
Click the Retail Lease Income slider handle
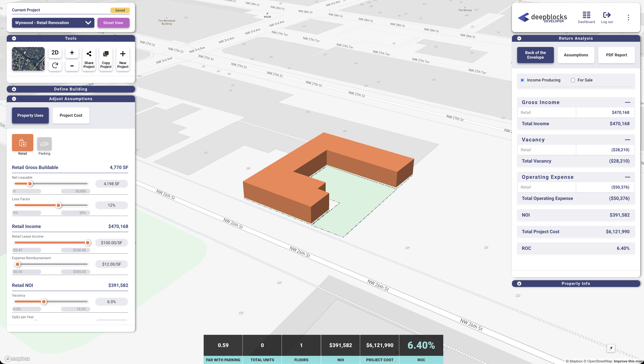tap(88, 243)
